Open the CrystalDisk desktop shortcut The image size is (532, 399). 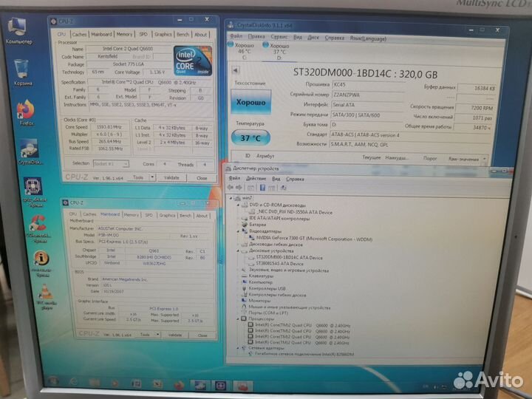(x=30, y=152)
